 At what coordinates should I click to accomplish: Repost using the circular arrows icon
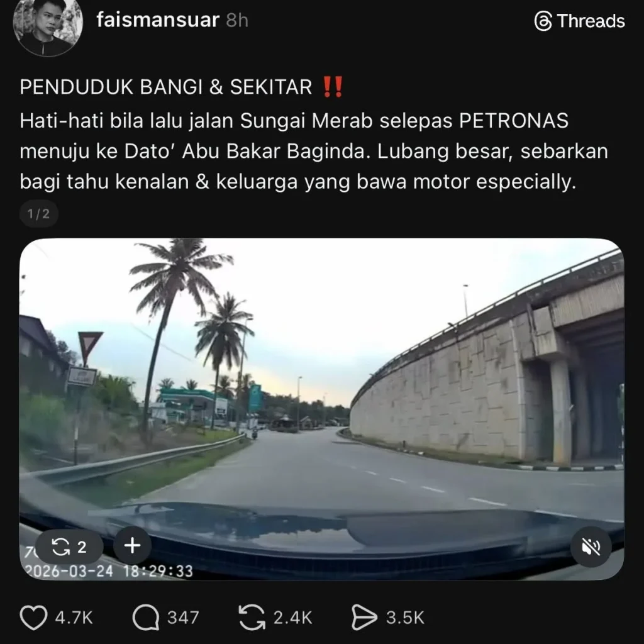[252, 618]
